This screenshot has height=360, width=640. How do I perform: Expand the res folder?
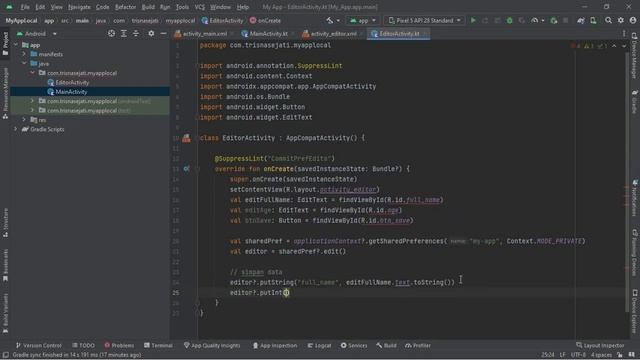pyautogui.click(x=24, y=120)
